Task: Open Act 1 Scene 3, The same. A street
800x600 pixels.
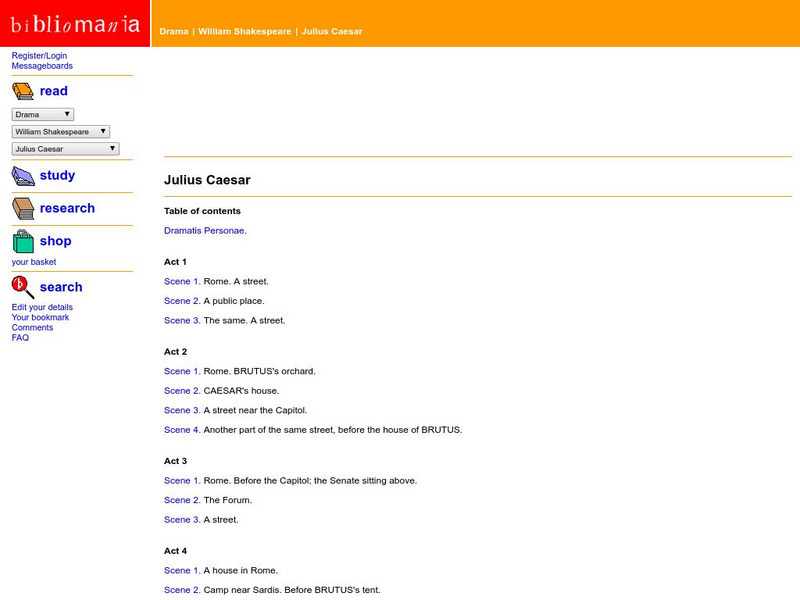Action: (x=182, y=320)
